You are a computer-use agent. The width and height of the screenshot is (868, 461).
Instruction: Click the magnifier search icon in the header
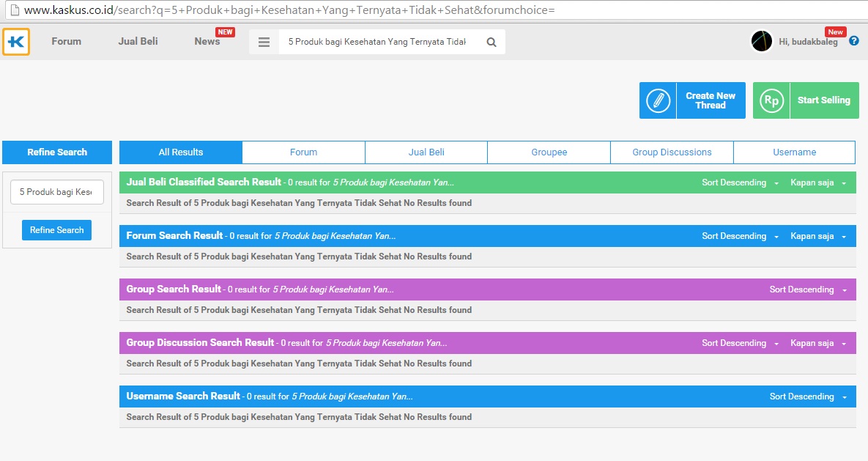(491, 42)
